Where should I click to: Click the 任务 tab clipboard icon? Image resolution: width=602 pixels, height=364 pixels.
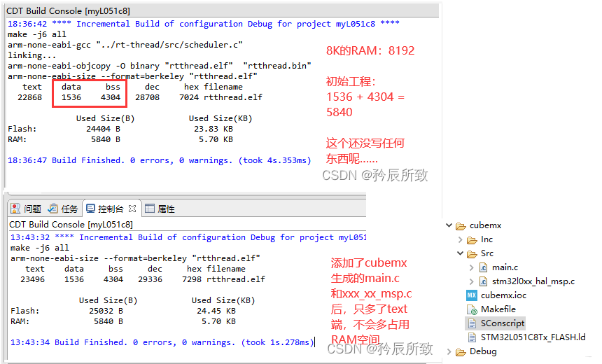52,209
